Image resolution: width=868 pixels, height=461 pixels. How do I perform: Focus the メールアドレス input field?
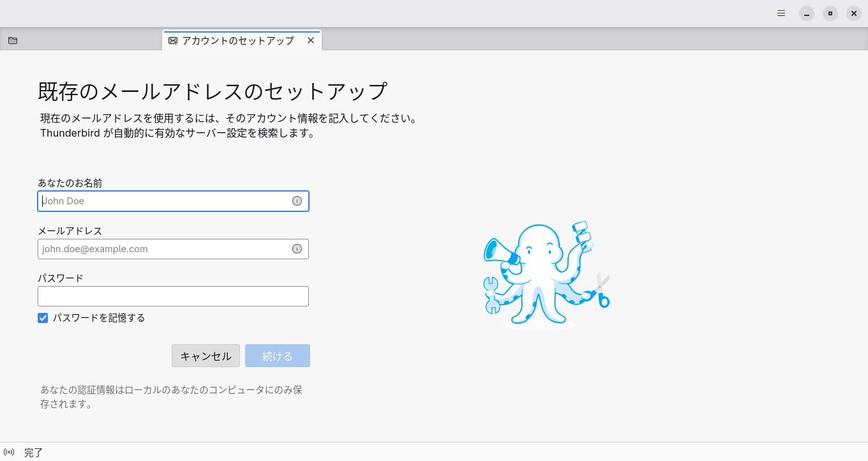(173, 249)
